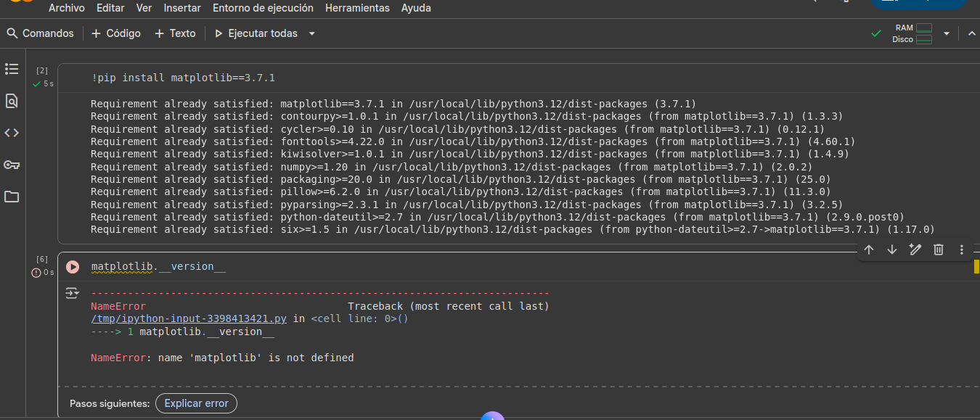
Task: Open the Entorno de ejecución menu
Action: click(263, 8)
